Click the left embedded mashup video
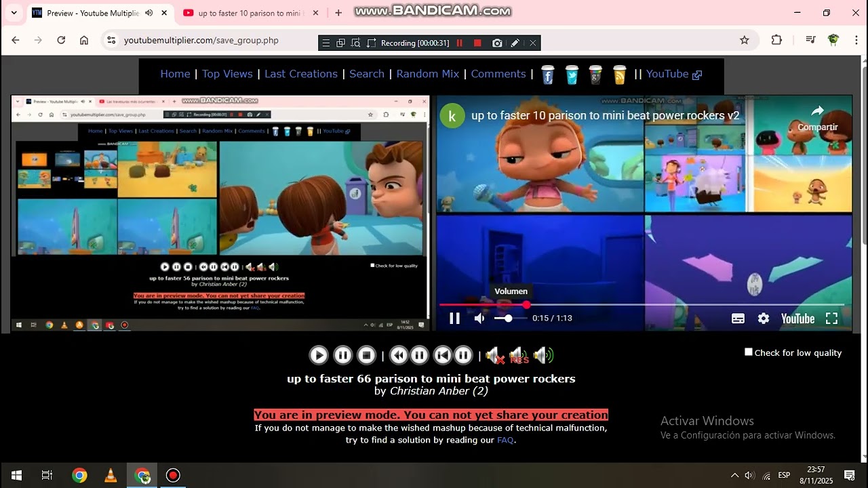Viewport: 868px width, 488px height. (220, 213)
